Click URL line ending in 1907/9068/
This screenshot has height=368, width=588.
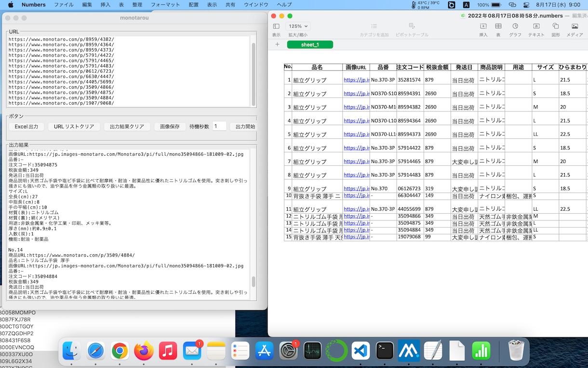(61, 103)
